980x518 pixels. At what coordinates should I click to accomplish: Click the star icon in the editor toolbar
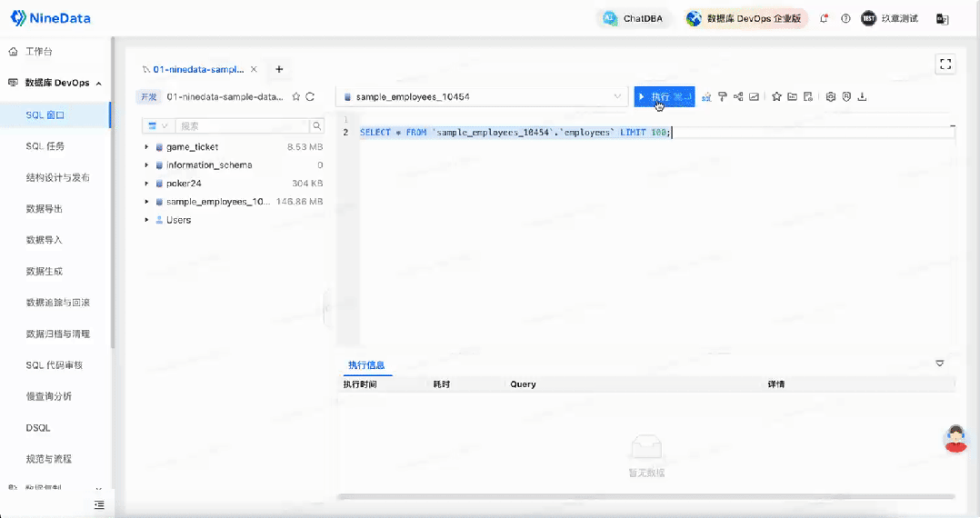pyautogui.click(x=776, y=97)
